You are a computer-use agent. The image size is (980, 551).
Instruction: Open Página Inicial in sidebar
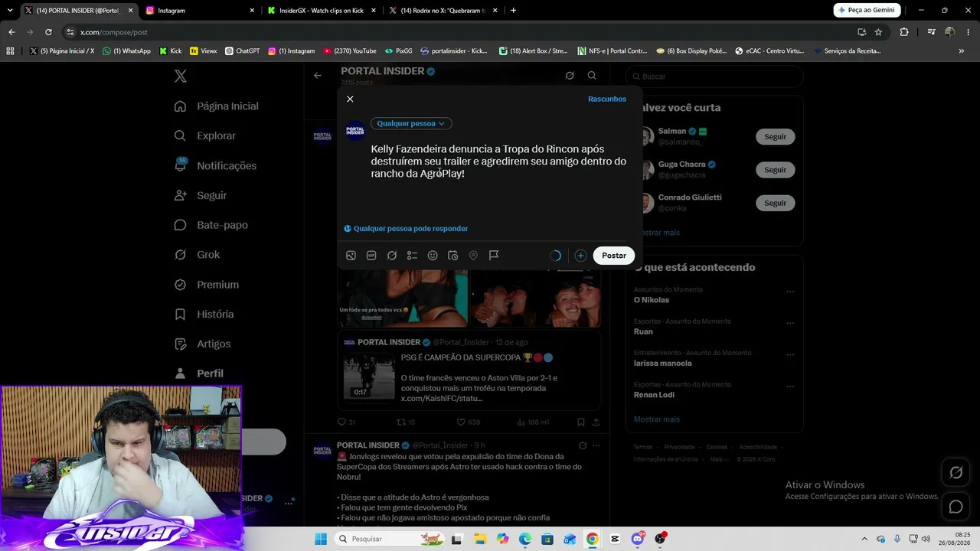click(x=217, y=106)
